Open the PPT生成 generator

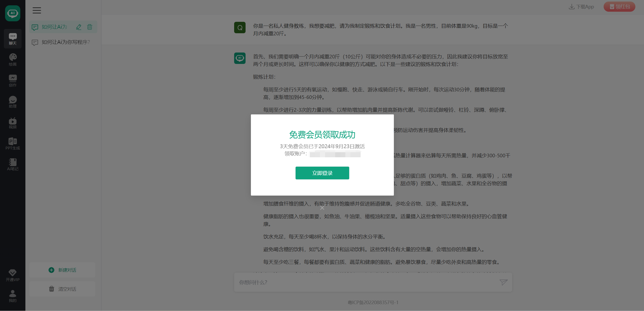click(x=12, y=144)
